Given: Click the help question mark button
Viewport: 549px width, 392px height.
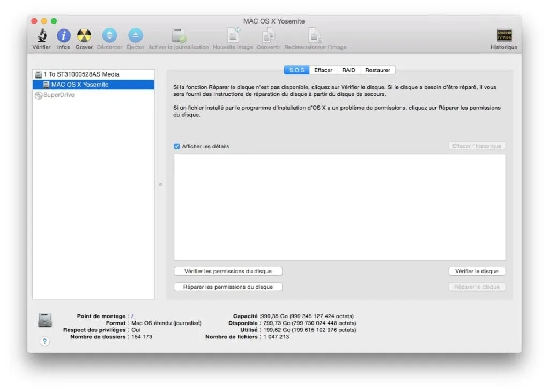Looking at the screenshot, I should pos(45,341).
